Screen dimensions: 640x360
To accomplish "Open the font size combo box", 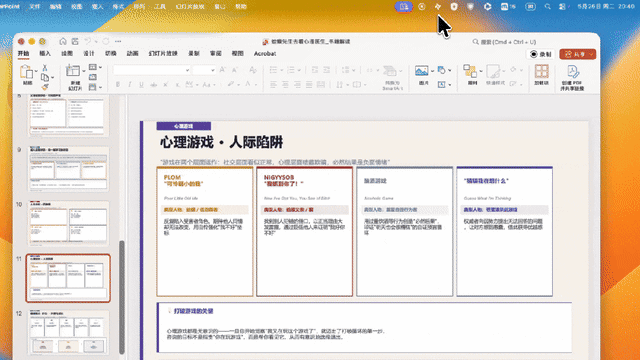I will pos(204,70).
